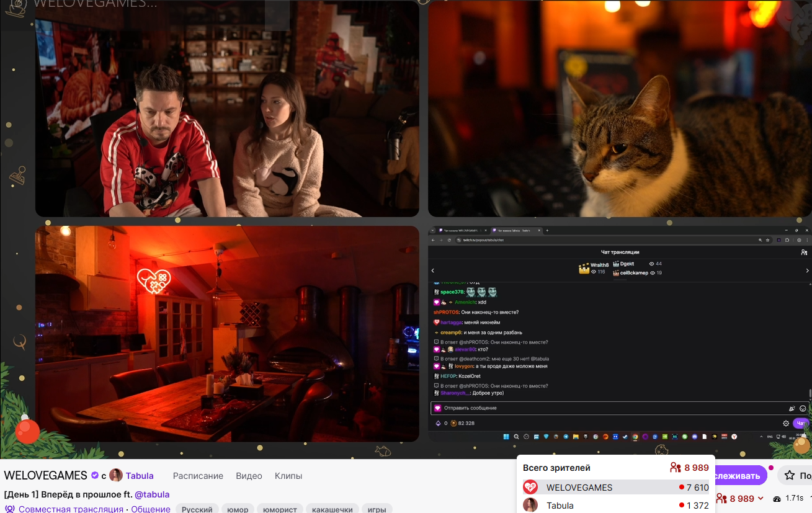Open the Tabula link beside channel name
Screen dimensions: 812x513
(140, 476)
